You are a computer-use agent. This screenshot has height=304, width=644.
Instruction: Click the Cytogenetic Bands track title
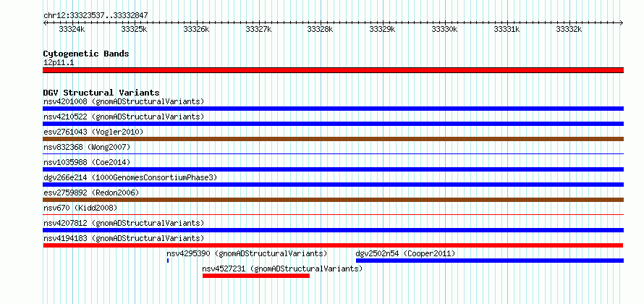pos(86,54)
